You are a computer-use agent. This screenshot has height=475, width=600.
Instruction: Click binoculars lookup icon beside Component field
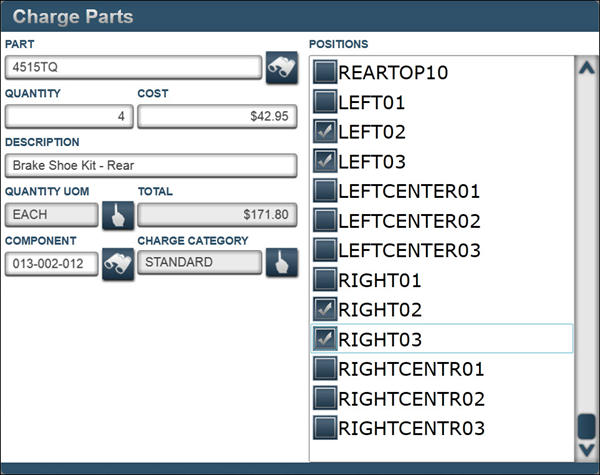[118, 264]
